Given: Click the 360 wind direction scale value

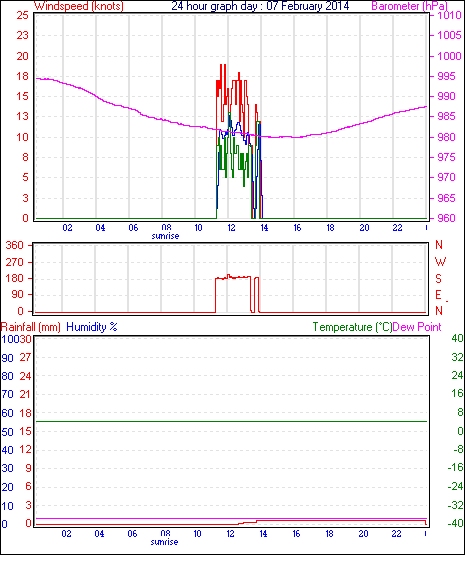Looking at the screenshot, I should 15,246.
